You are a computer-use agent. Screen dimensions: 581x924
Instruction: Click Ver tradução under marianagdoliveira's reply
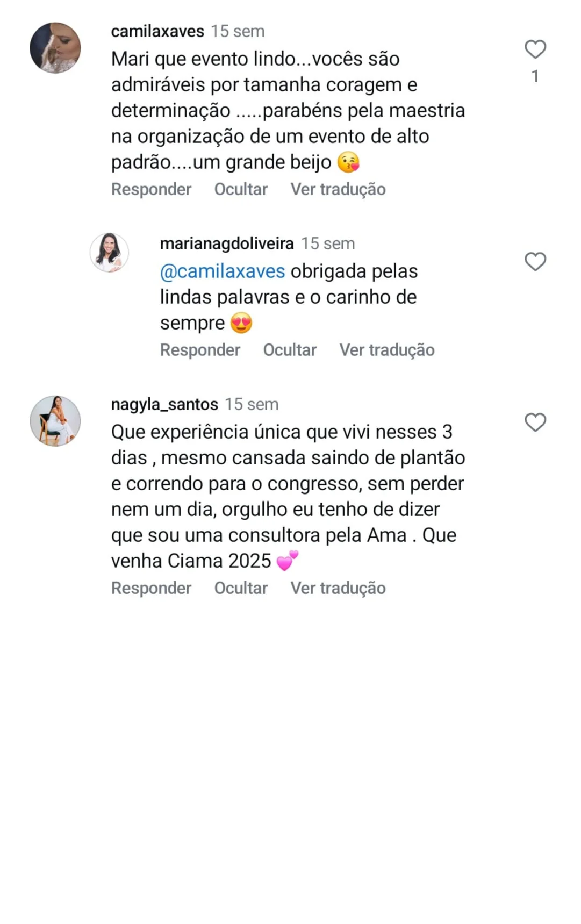387,350
